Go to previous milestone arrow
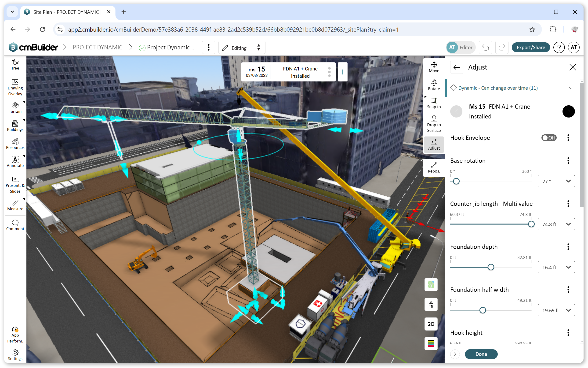The image size is (588, 368). pyautogui.click(x=456, y=111)
